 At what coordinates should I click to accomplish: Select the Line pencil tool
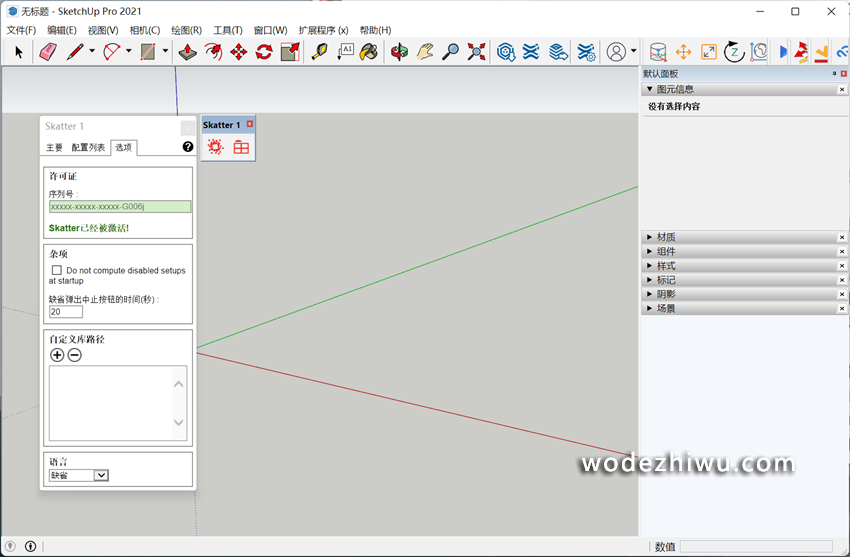tap(75, 52)
